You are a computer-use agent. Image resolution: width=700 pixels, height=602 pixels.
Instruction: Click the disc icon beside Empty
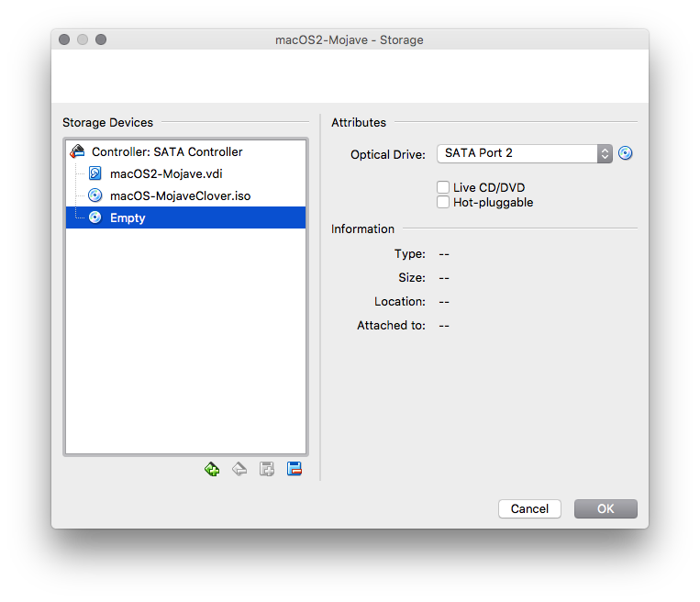tap(95, 217)
